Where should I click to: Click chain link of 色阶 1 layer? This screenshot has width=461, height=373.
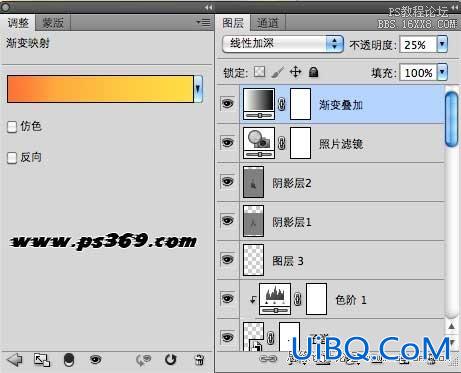298,299
